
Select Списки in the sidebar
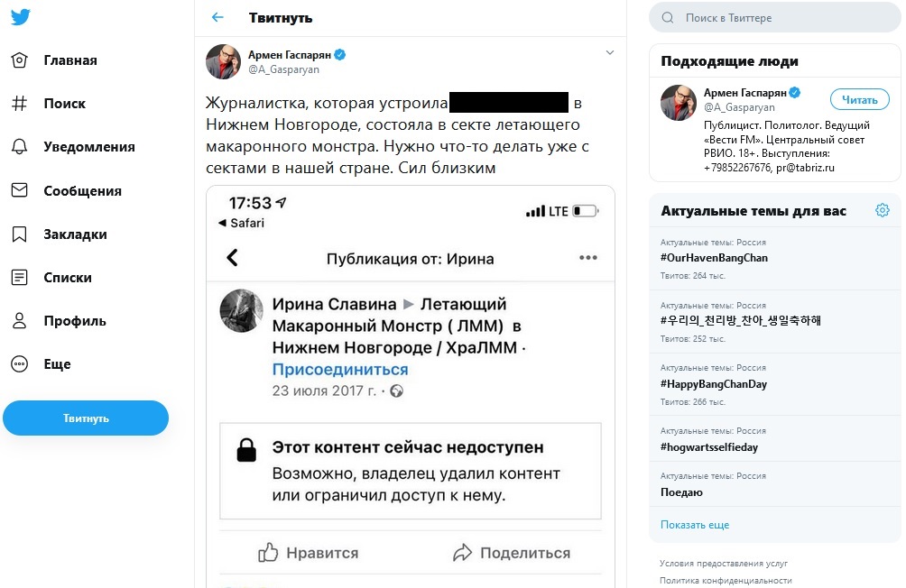(x=68, y=278)
